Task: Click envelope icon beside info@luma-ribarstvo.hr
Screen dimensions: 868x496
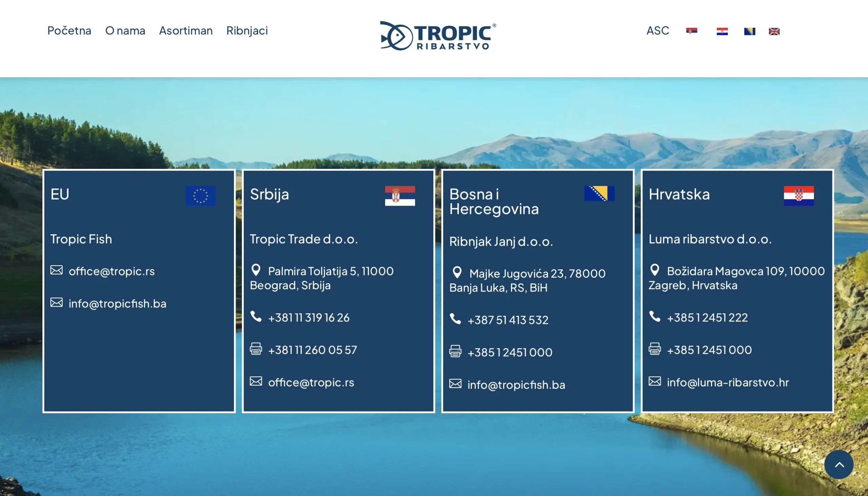Action: coord(655,381)
